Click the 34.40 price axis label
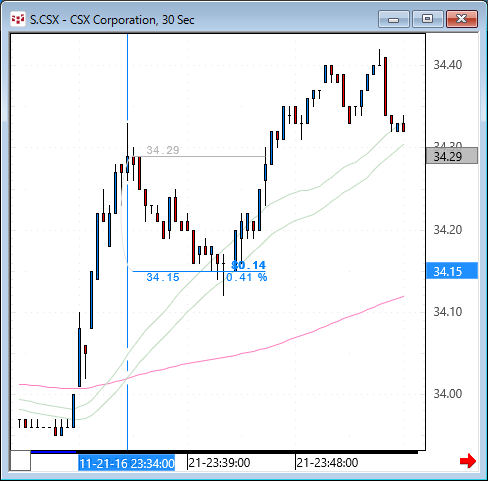 (x=448, y=65)
